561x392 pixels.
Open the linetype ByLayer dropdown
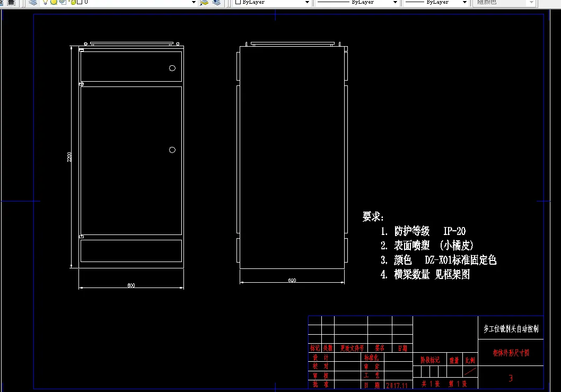(357, 2)
